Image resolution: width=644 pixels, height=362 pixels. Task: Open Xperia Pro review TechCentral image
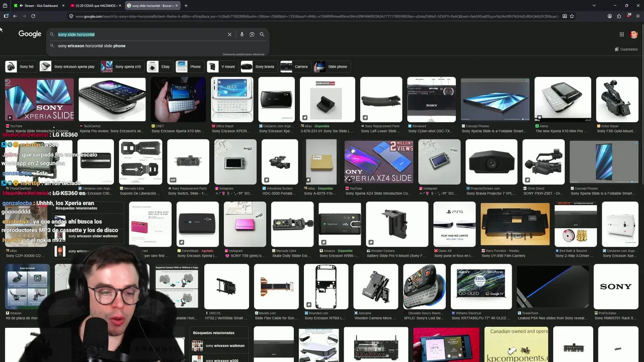(112, 100)
